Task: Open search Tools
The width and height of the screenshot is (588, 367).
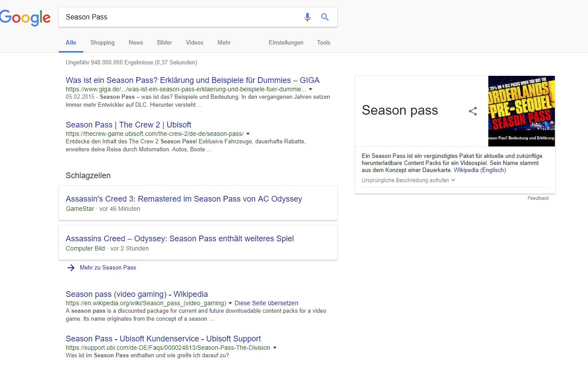Action: (324, 43)
